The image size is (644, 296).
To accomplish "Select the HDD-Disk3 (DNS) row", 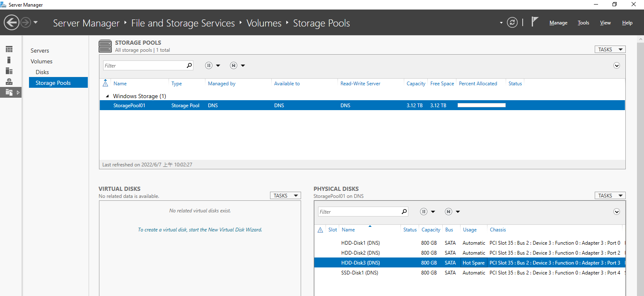I will [x=470, y=263].
